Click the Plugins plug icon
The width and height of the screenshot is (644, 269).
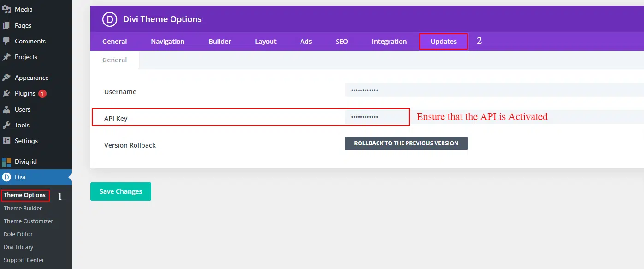pos(6,93)
